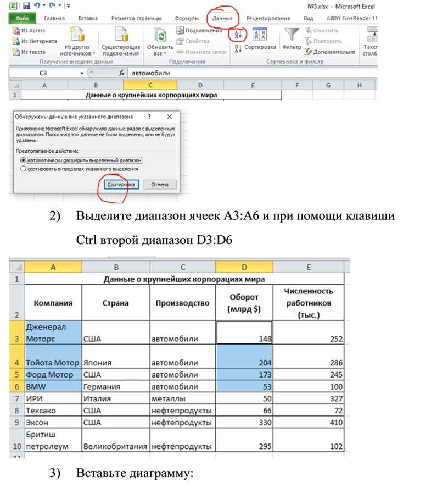This screenshot has height=488, width=448.
Task: Import data with Из текста
Action: (29, 52)
